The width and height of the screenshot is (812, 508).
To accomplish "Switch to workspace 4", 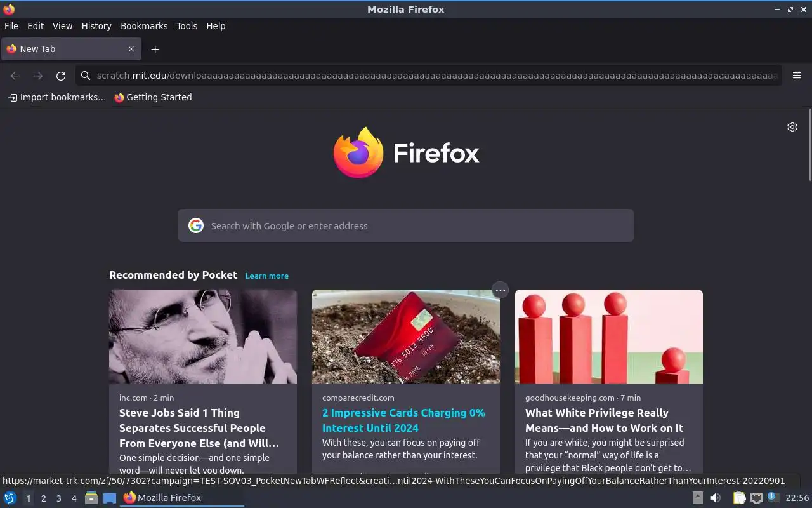I will [74, 498].
